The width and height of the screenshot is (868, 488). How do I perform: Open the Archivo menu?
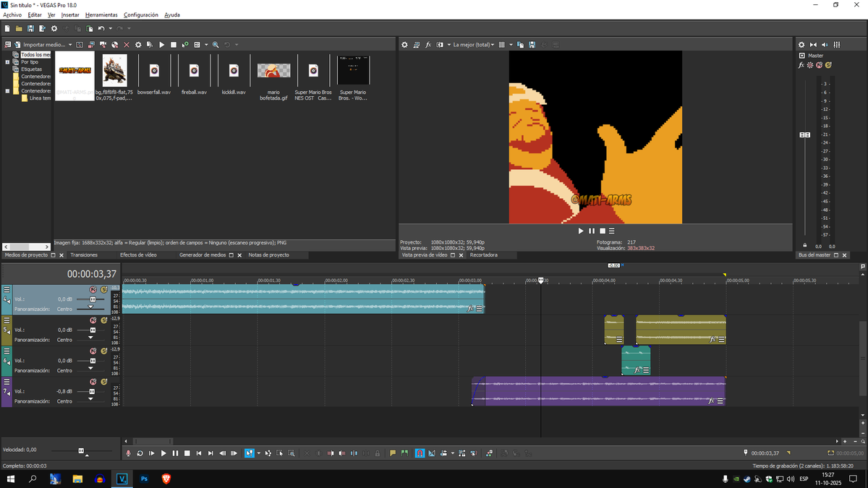click(12, 14)
